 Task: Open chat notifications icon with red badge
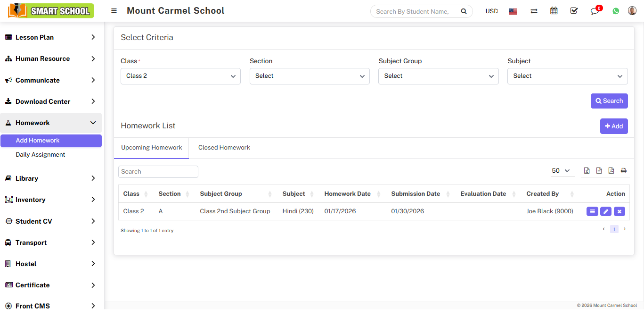(595, 11)
